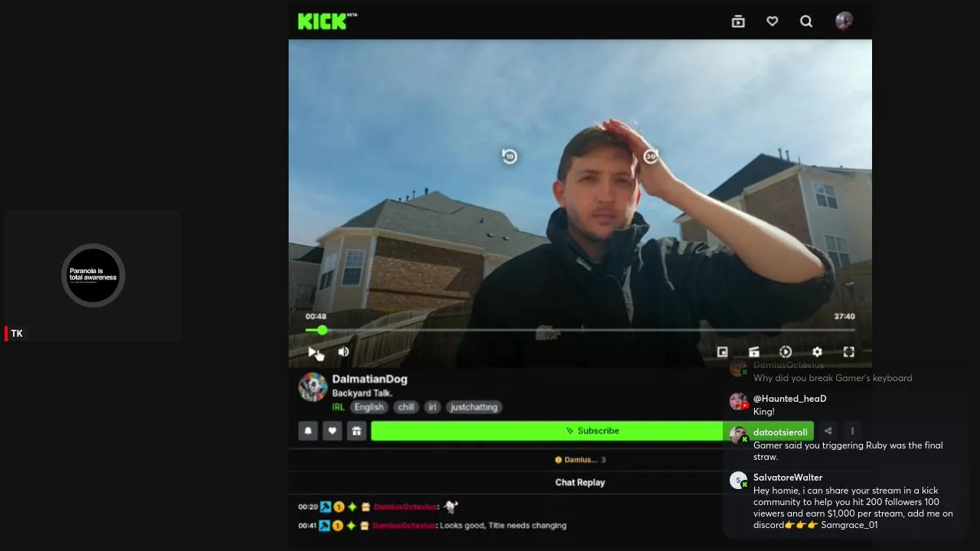Open playback speed control
This screenshot has height=551, width=980.
click(786, 352)
